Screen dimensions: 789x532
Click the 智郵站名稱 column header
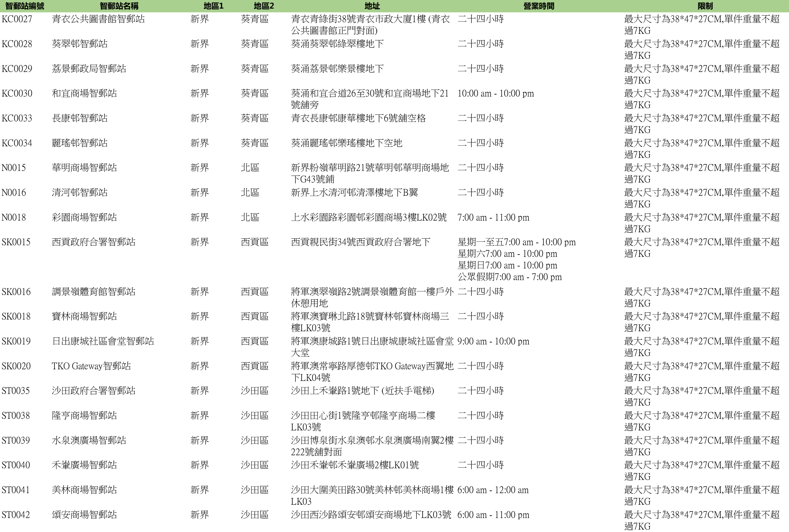click(x=119, y=6)
